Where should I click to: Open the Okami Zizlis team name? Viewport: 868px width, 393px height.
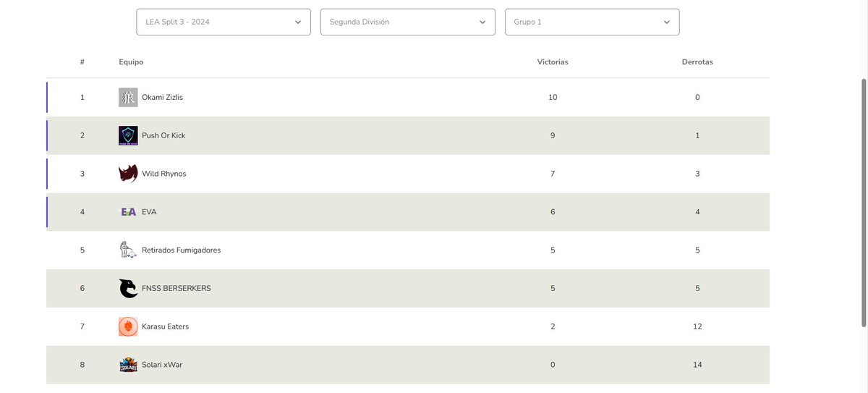coord(162,98)
